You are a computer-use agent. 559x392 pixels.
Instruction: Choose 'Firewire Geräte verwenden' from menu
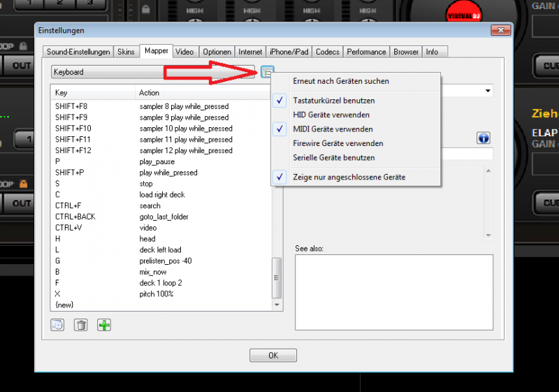pos(338,143)
